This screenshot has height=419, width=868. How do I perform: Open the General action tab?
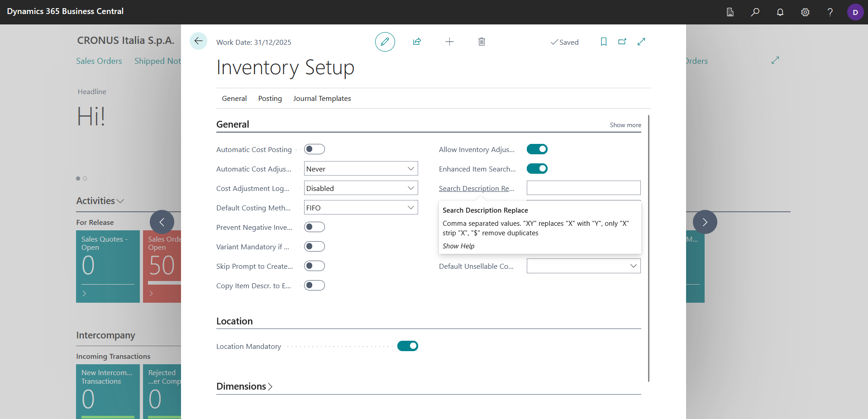point(234,99)
